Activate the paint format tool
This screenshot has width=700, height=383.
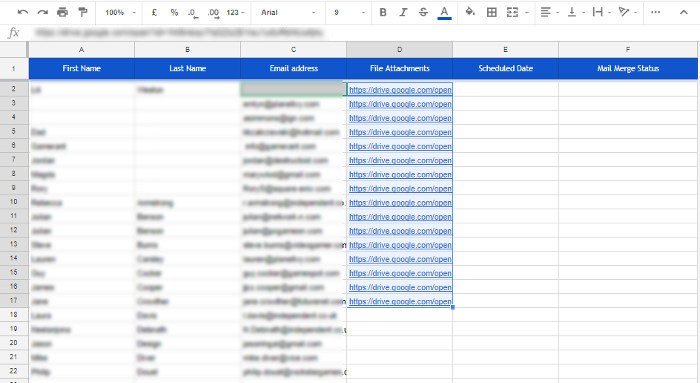83,12
